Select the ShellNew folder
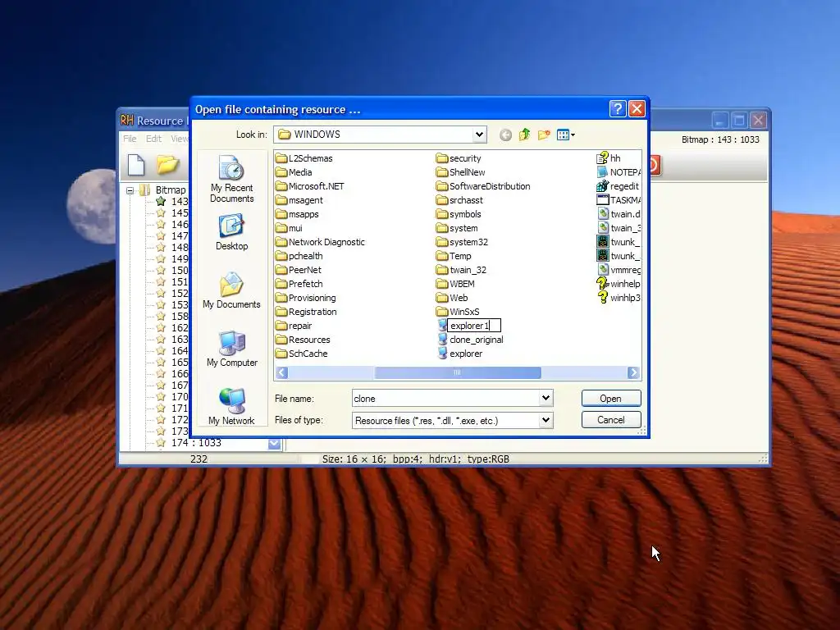840x630 pixels. [461, 172]
